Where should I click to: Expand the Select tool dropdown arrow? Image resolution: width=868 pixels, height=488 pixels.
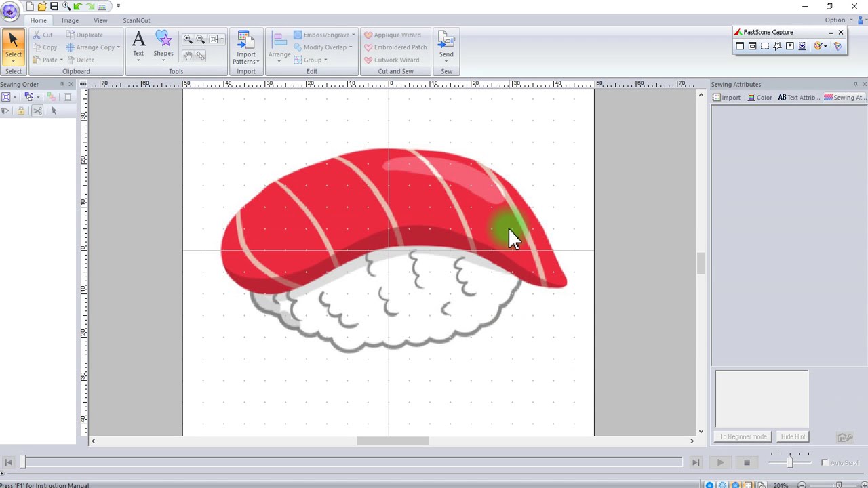[13, 62]
